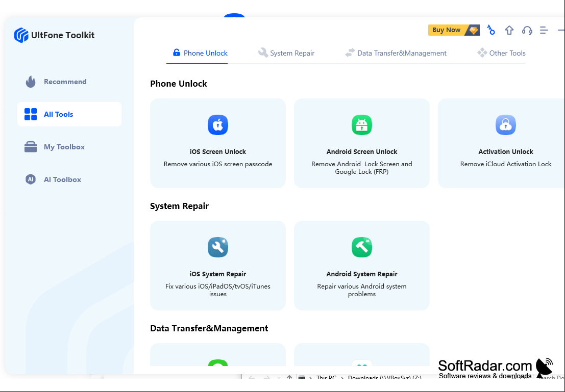Viewport: 565px width, 392px height.
Task: Click the Buy Now button
Action: click(x=454, y=30)
